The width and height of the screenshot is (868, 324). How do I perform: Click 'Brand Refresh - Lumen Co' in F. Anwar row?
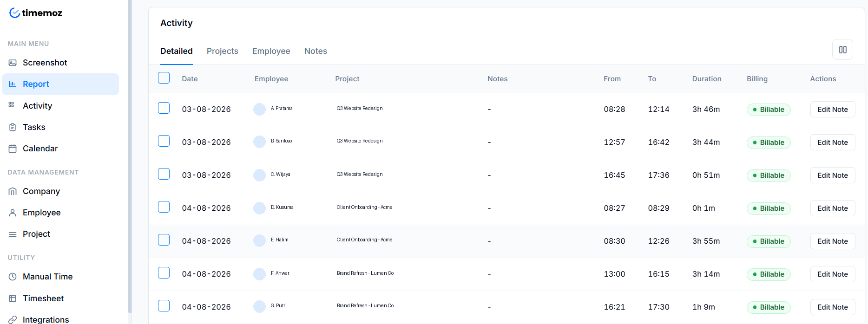coord(365,273)
